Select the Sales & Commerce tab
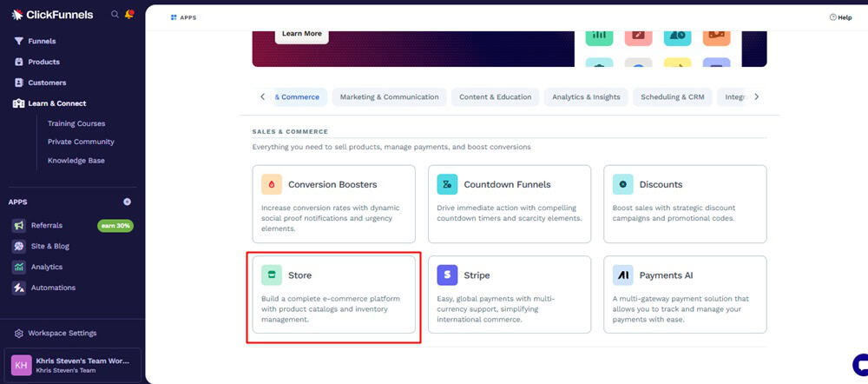The image size is (868, 384). click(x=300, y=97)
